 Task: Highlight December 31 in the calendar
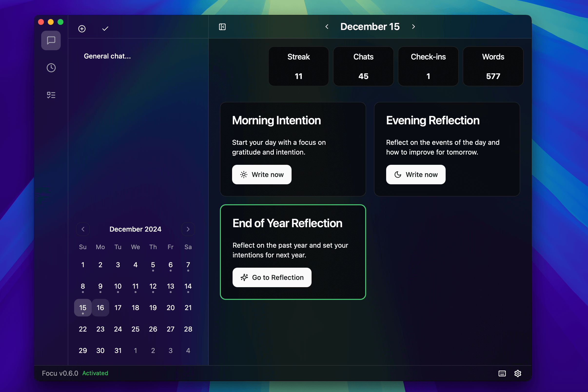118,350
